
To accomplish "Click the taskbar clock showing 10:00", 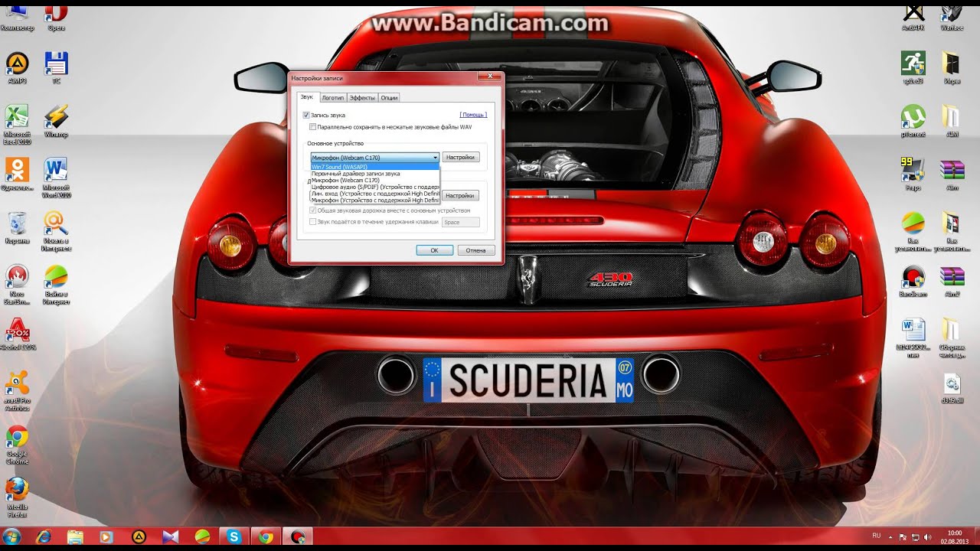I will (x=955, y=537).
